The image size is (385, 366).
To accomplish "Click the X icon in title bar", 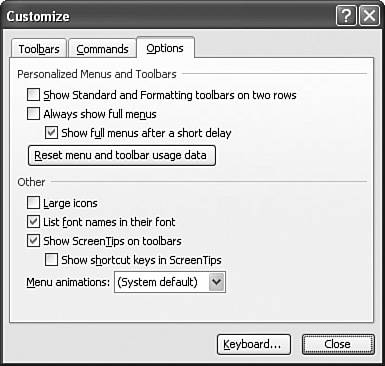I will pyautogui.click(x=369, y=16).
